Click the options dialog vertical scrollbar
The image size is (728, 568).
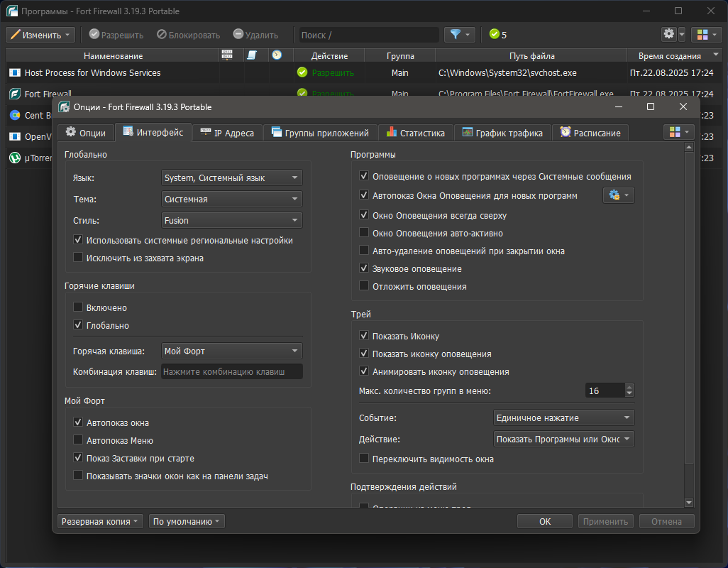coord(689,325)
